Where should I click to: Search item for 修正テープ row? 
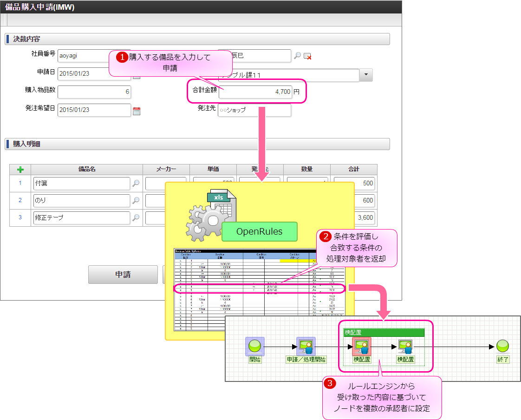(x=136, y=218)
